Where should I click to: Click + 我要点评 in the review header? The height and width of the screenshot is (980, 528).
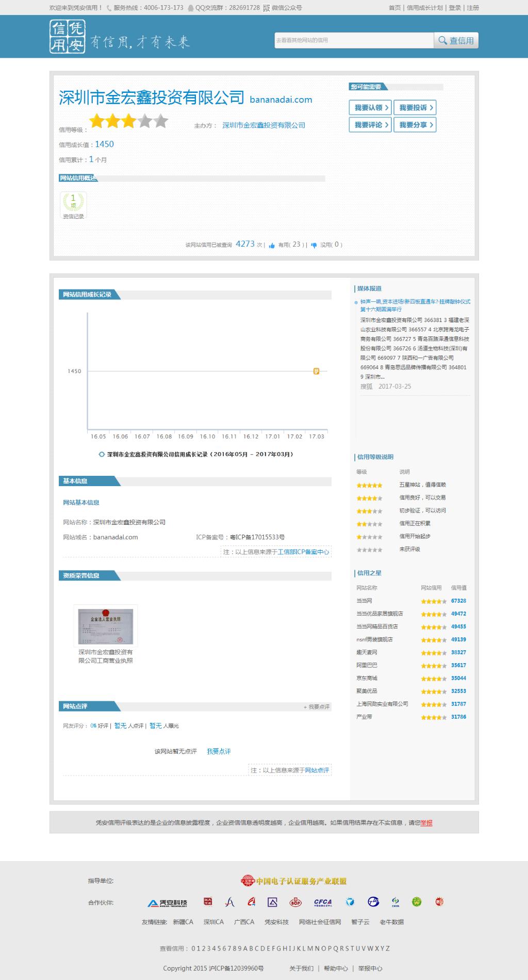[x=317, y=706]
